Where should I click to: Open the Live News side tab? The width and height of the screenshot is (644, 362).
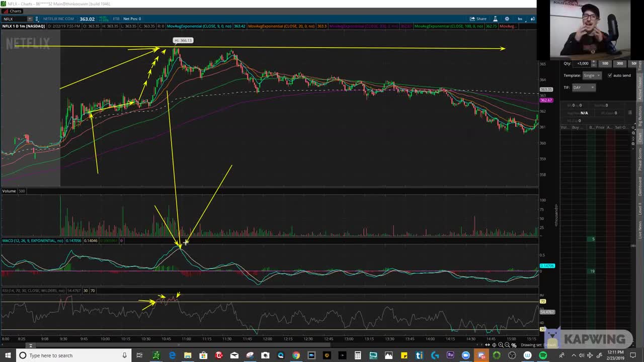click(640, 229)
